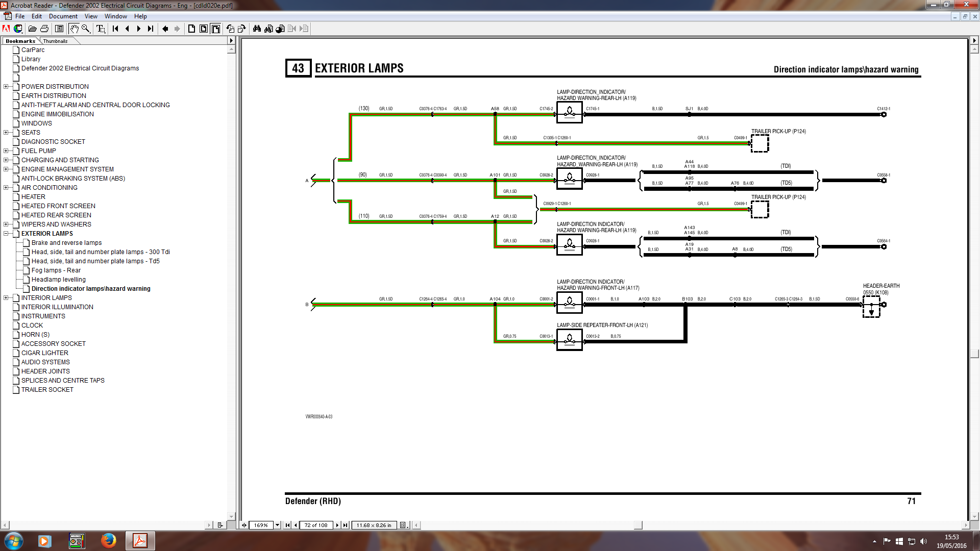Screen dimensions: 980x551
Task: Open the Search binoculars-with-page tool
Action: click(268, 29)
